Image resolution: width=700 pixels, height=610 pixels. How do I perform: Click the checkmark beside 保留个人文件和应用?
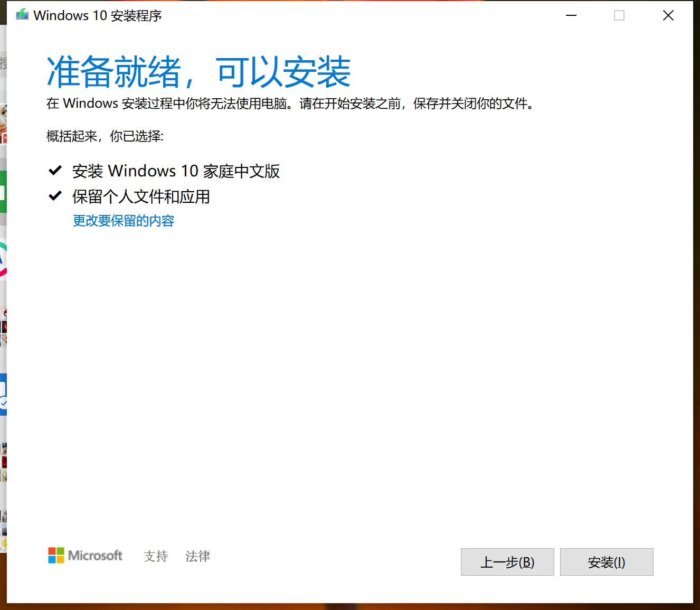pos(55,195)
